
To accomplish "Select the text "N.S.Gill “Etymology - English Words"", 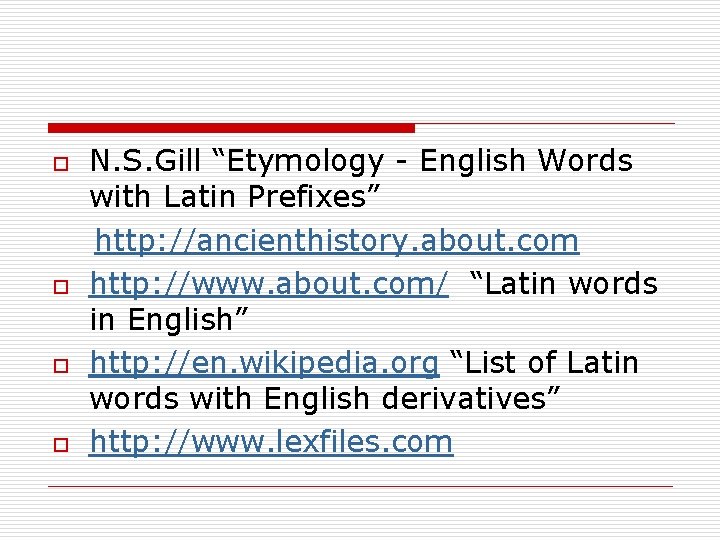I will (x=361, y=161).
